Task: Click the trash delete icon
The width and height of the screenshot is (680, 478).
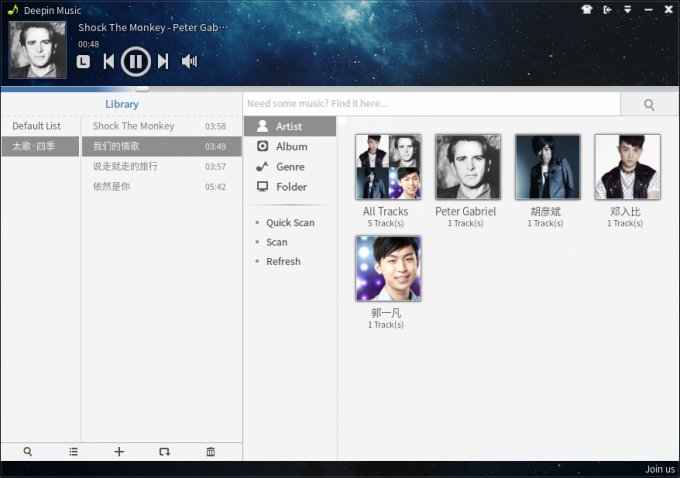Action: 210,452
